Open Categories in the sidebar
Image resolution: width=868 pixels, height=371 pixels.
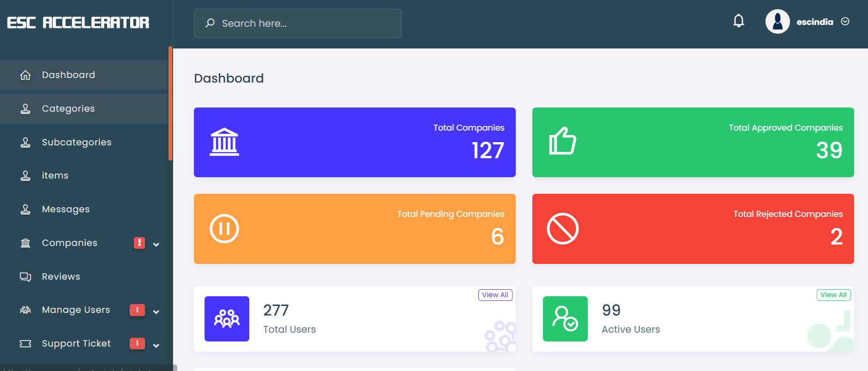pyautogui.click(x=68, y=108)
